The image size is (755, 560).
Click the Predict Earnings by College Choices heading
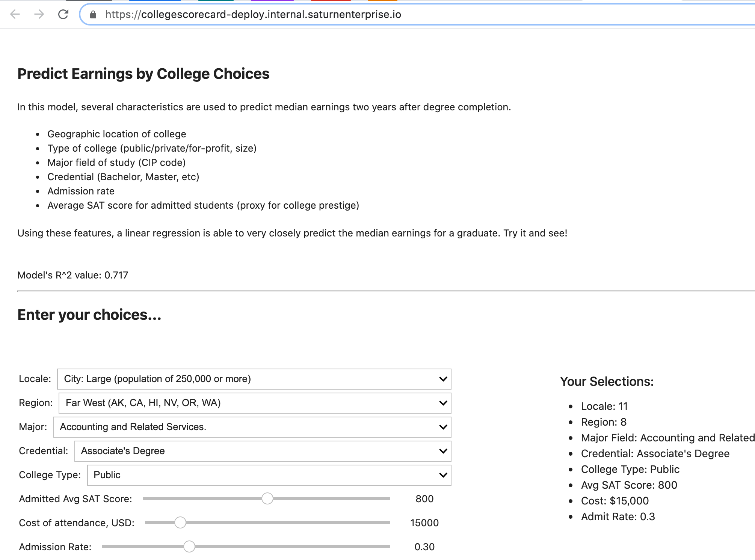point(143,74)
